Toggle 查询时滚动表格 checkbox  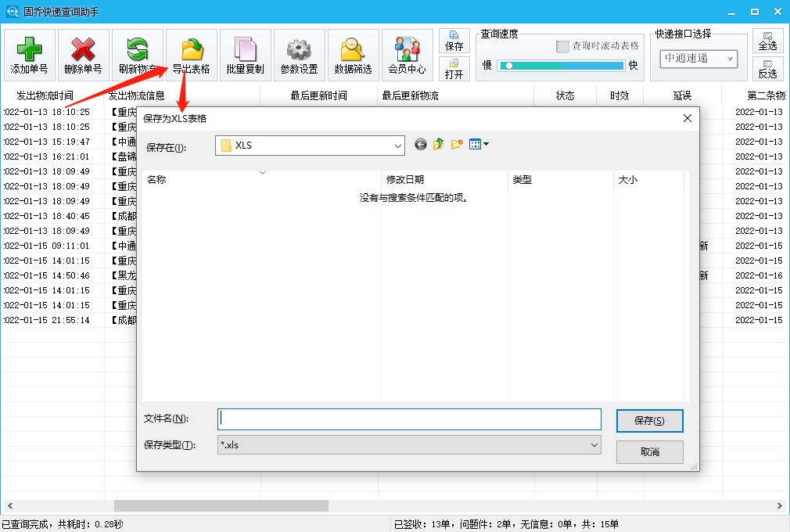[x=562, y=46]
